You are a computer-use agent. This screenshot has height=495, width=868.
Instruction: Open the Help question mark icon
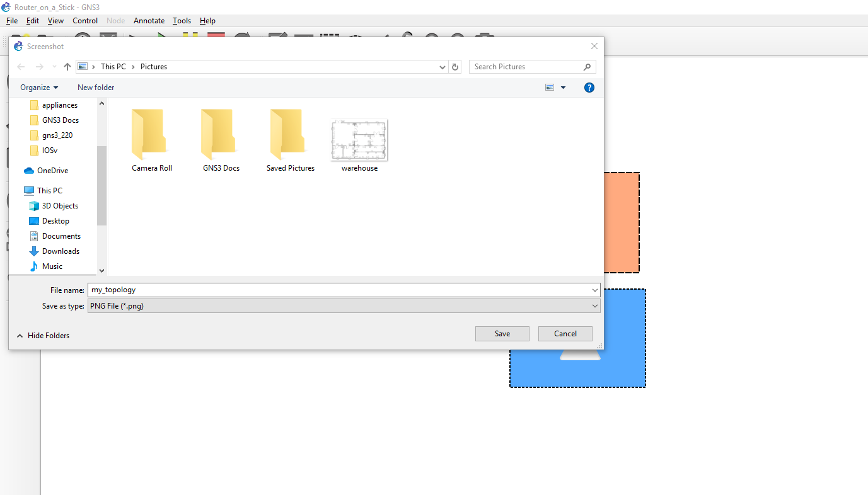click(589, 88)
